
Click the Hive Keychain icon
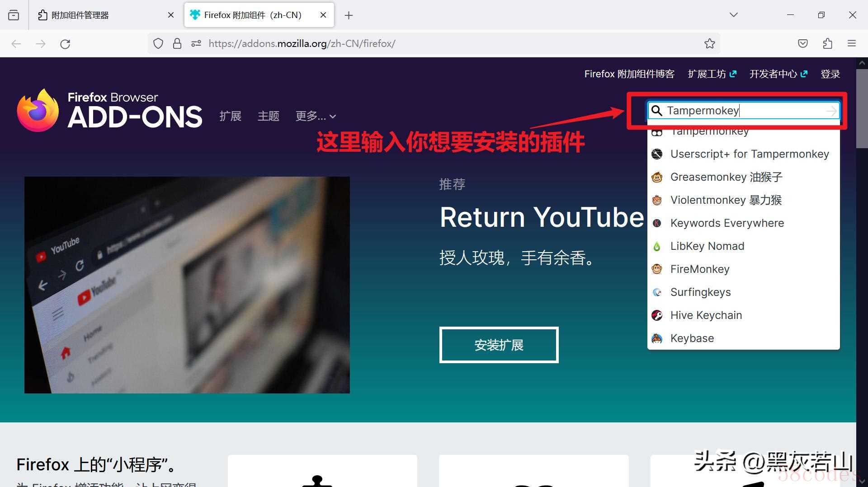[x=657, y=315]
